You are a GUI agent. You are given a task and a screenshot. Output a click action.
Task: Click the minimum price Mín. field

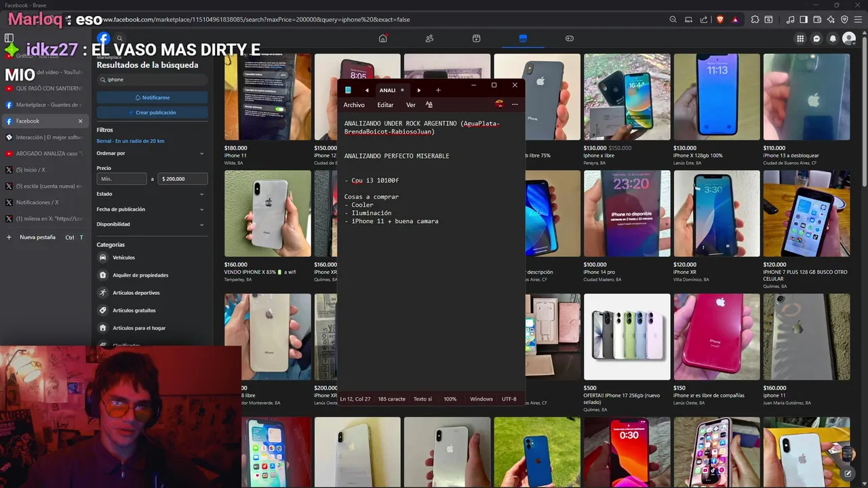click(122, 179)
